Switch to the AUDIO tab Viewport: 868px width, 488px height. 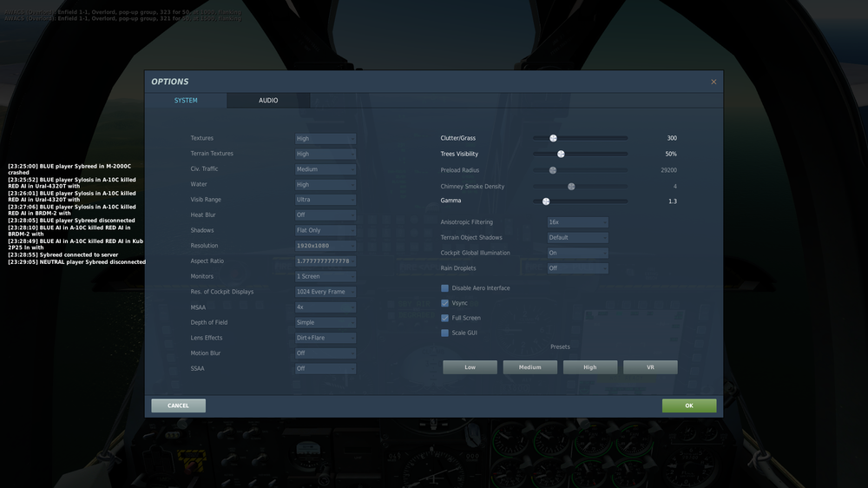pyautogui.click(x=268, y=100)
